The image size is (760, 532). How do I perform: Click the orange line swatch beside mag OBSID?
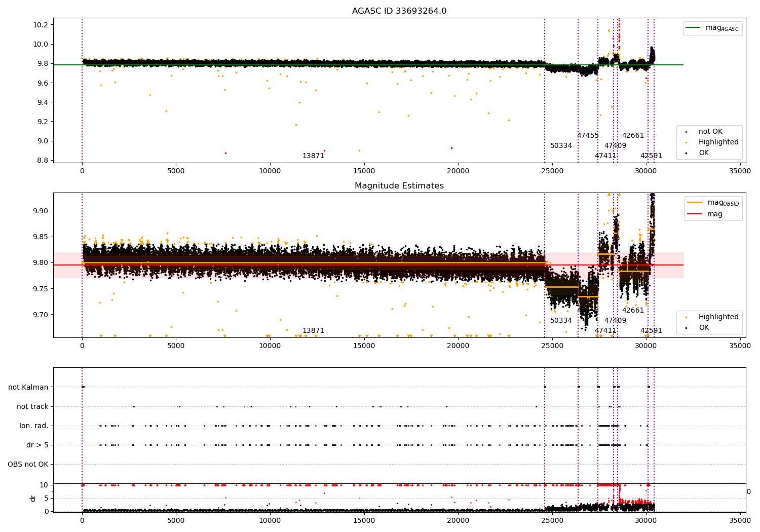(695, 203)
